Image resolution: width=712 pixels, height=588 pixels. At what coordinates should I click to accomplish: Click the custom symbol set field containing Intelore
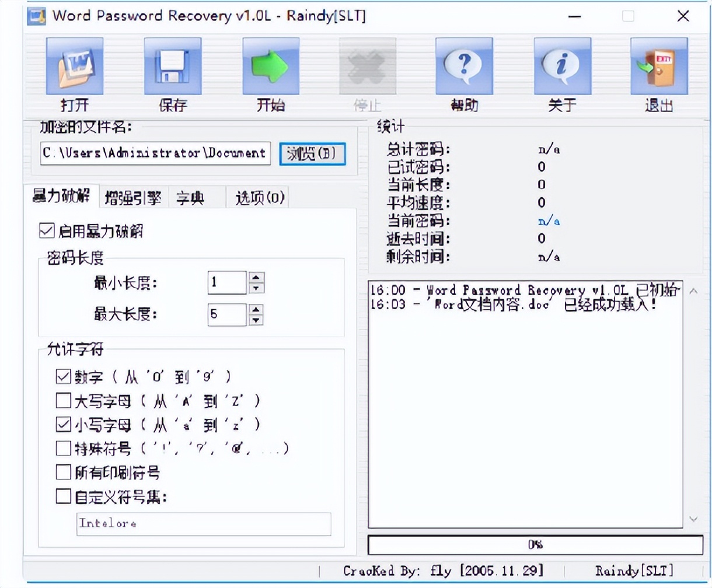tap(204, 524)
